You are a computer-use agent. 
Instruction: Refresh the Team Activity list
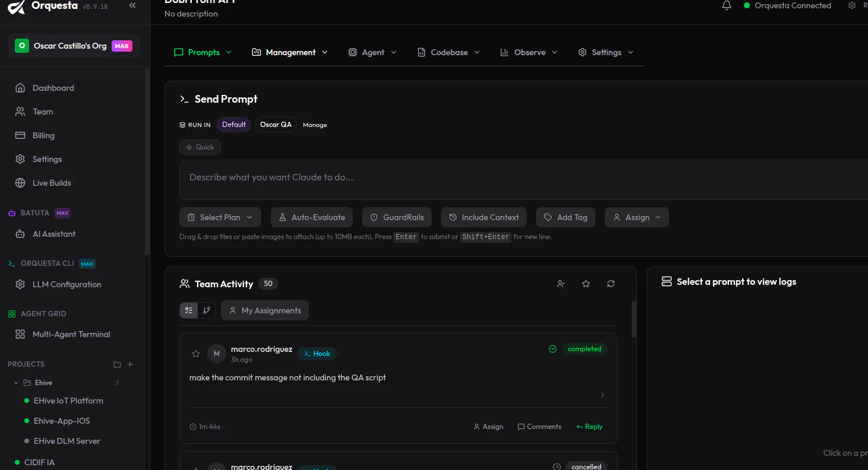[x=611, y=284]
